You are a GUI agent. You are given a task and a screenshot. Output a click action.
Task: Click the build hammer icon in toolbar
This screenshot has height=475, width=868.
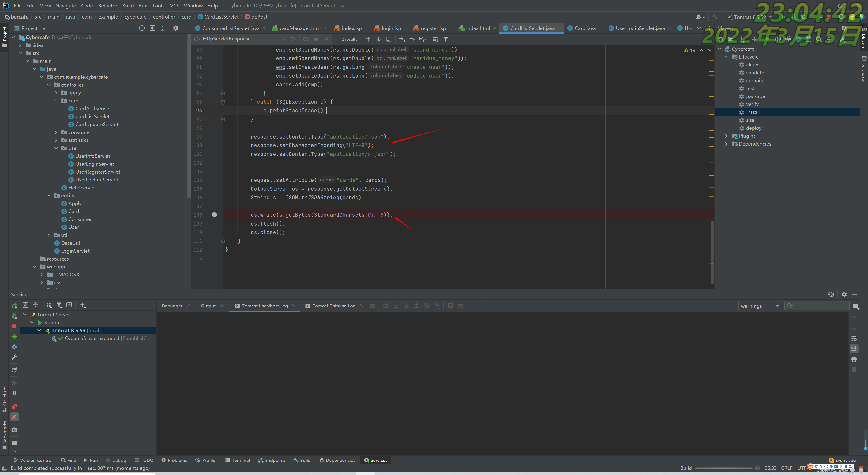pos(715,17)
